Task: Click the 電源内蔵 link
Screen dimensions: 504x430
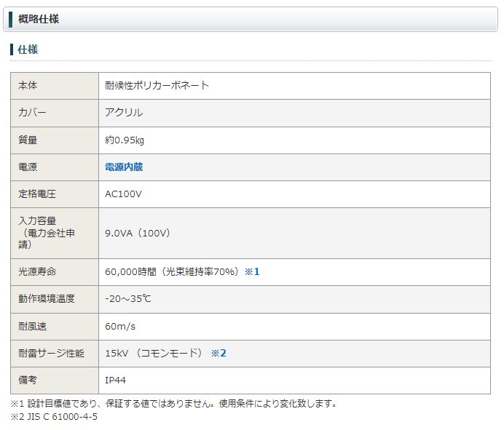Action: (124, 167)
